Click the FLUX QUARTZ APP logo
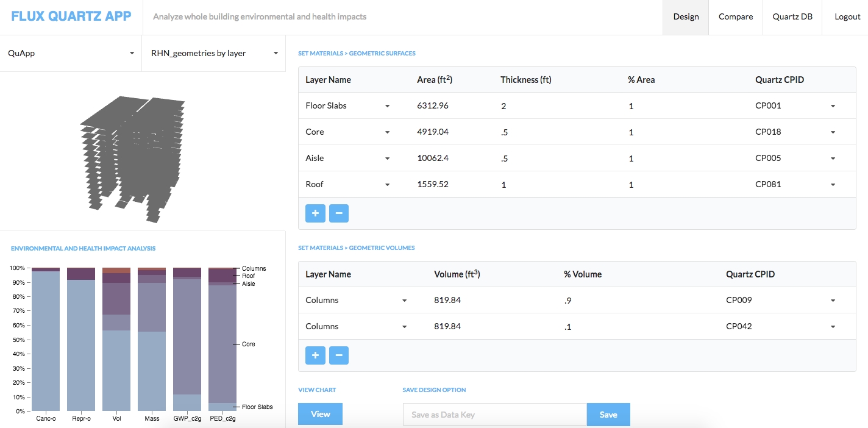 click(71, 16)
